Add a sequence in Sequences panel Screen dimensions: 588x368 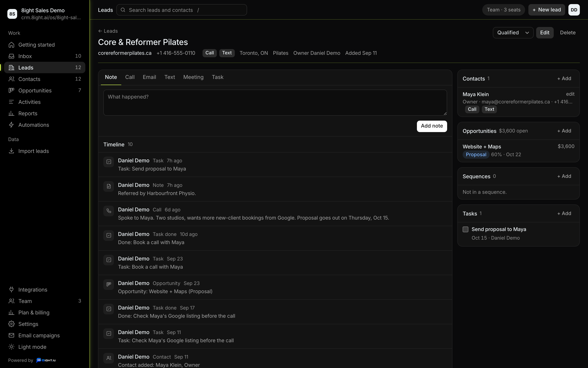pyautogui.click(x=564, y=176)
